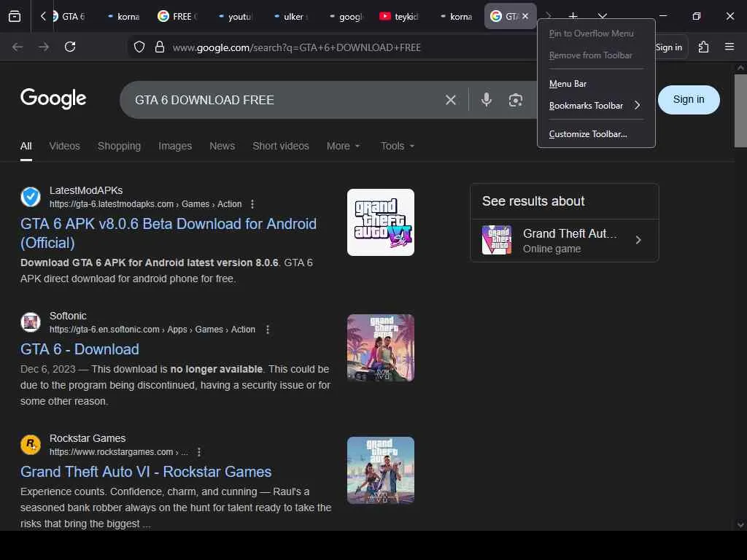Open the LatestModAPKs GTA VI thumbnail
The height and width of the screenshot is (560, 747).
click(x=381, y=222)
